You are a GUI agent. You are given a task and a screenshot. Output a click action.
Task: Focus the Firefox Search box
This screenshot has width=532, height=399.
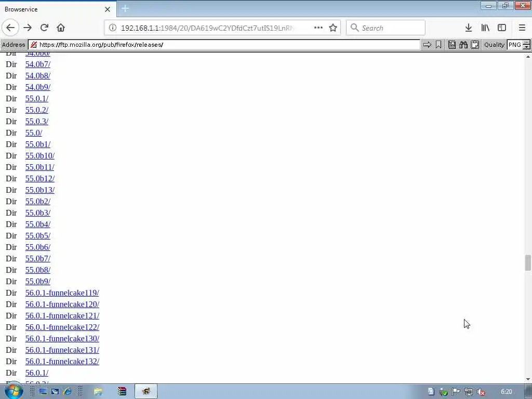pyautogui.click(x=385, y=28)
